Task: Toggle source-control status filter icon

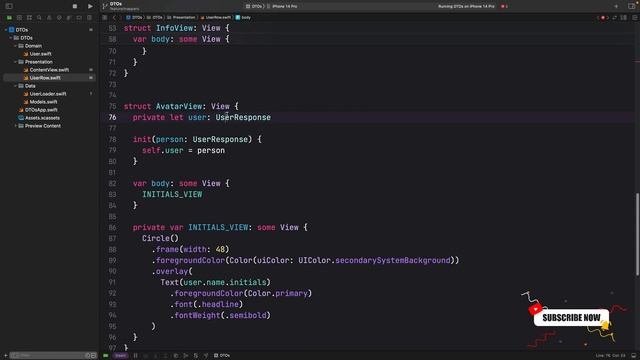Action: (93, 356)
